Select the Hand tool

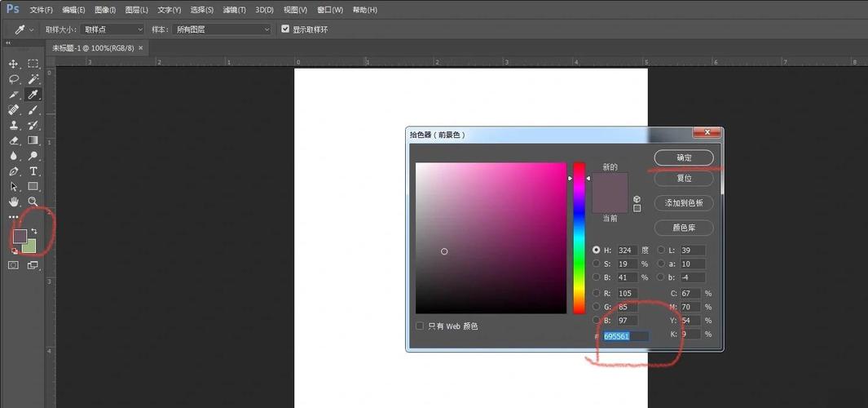[x=14, y=202]
